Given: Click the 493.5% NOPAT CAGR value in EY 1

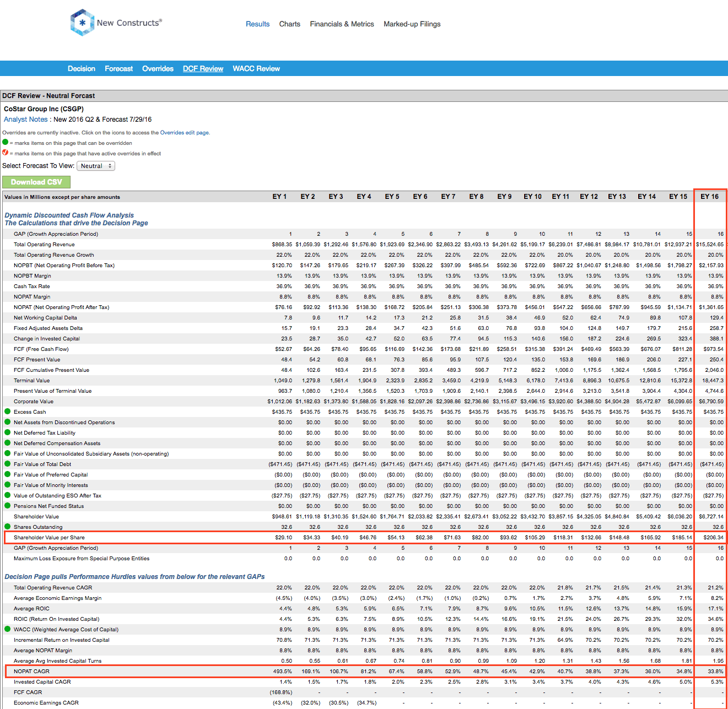Looking at the screenshot, I should [282, 672].
